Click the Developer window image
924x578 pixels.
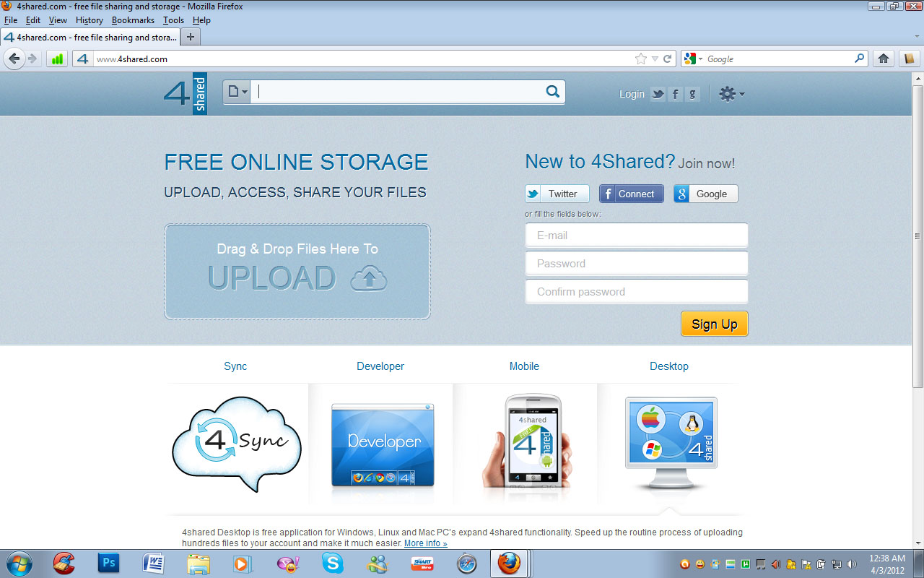pos(383,445)
